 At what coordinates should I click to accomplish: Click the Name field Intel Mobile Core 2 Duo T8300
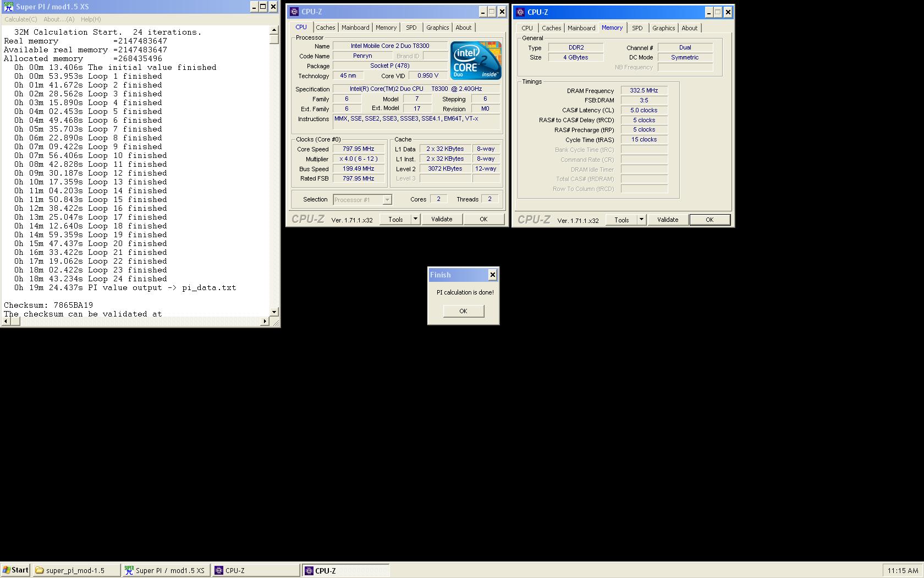pos(390,46)
